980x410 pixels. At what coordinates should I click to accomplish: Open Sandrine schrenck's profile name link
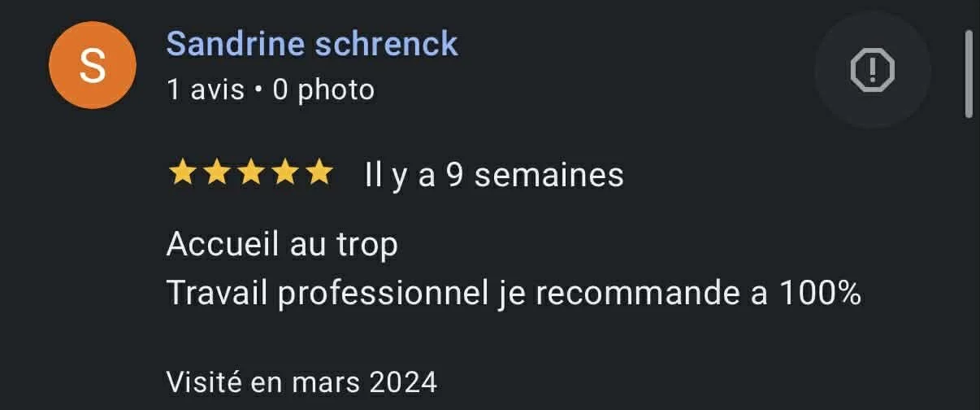coord(313,44)
